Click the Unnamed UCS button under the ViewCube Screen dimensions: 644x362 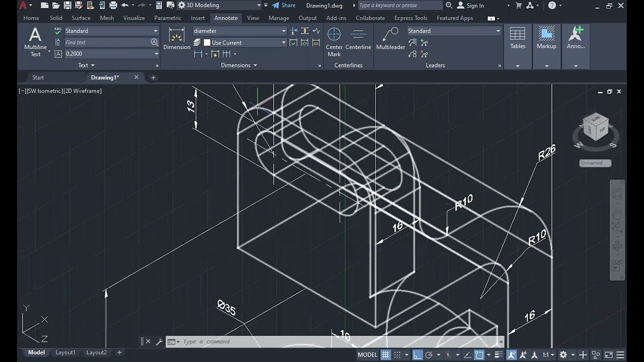(x=595, y=163)
